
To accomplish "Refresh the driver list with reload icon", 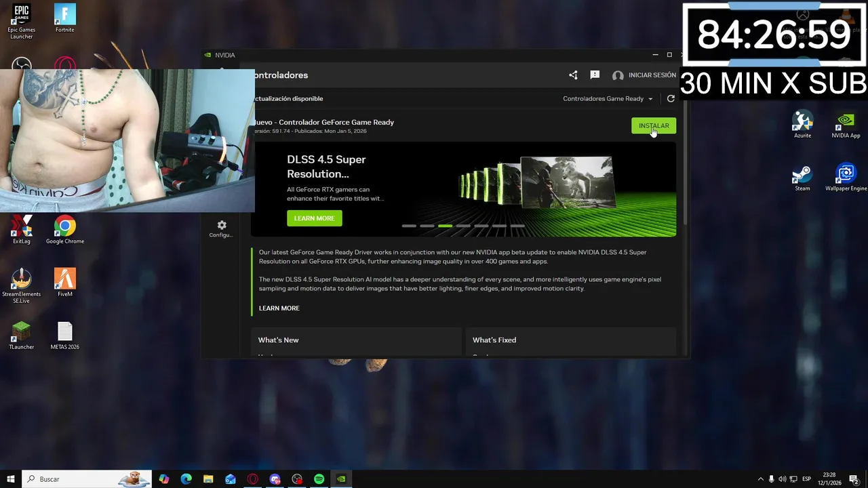I will point(671,99).
